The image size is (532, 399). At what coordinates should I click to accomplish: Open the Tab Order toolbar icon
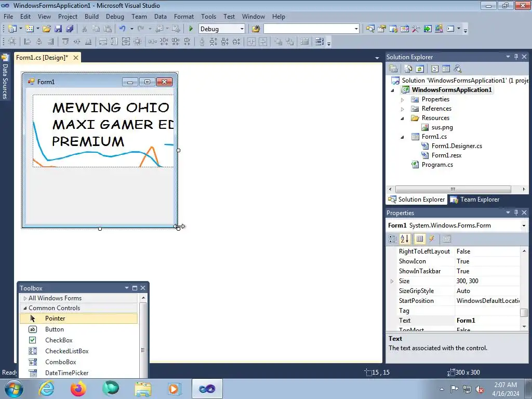point(320,42)
